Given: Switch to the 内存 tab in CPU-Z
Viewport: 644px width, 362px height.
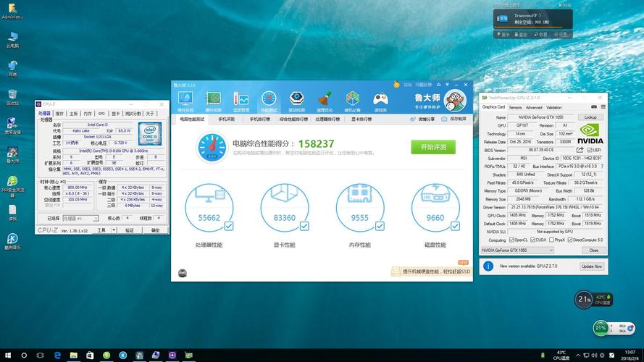Looking at the screenshot, I should (88, 113).
